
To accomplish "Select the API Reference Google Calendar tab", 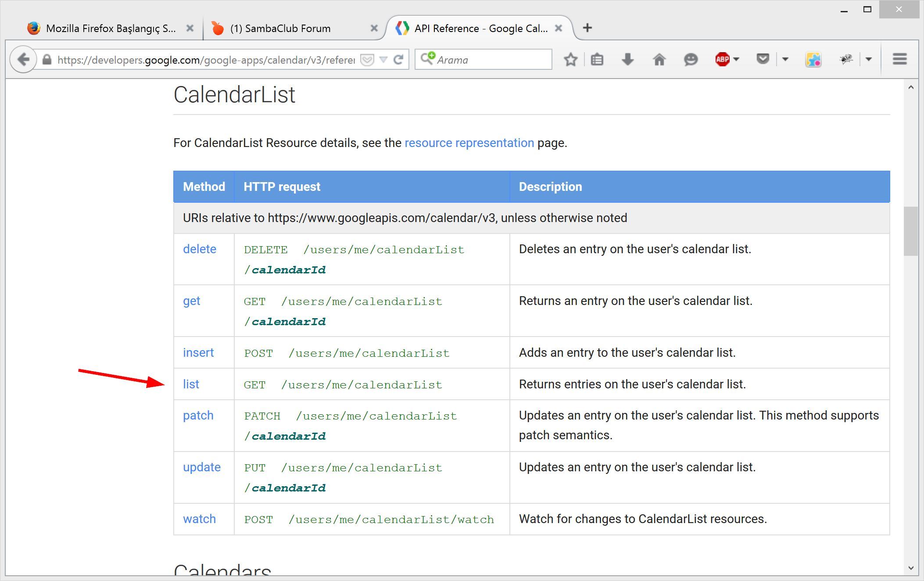I will point(480,29).
